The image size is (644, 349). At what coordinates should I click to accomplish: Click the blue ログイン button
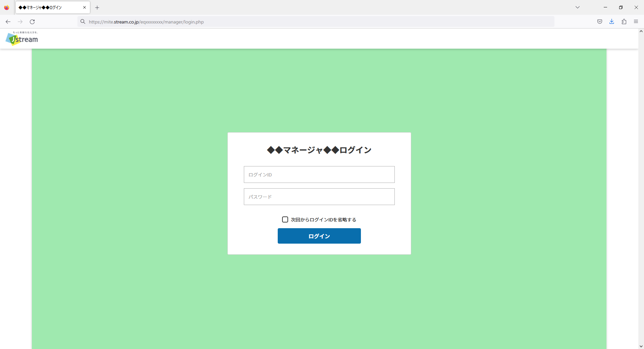319,236
